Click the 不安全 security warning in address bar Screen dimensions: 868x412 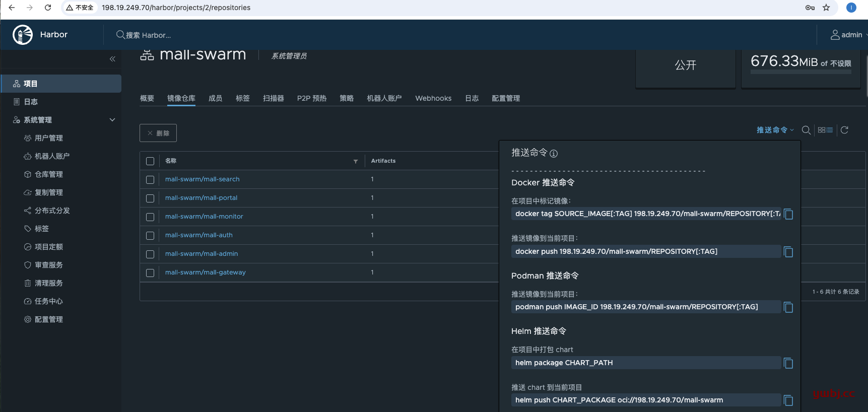pyautogui.click(x=80, y=8)
